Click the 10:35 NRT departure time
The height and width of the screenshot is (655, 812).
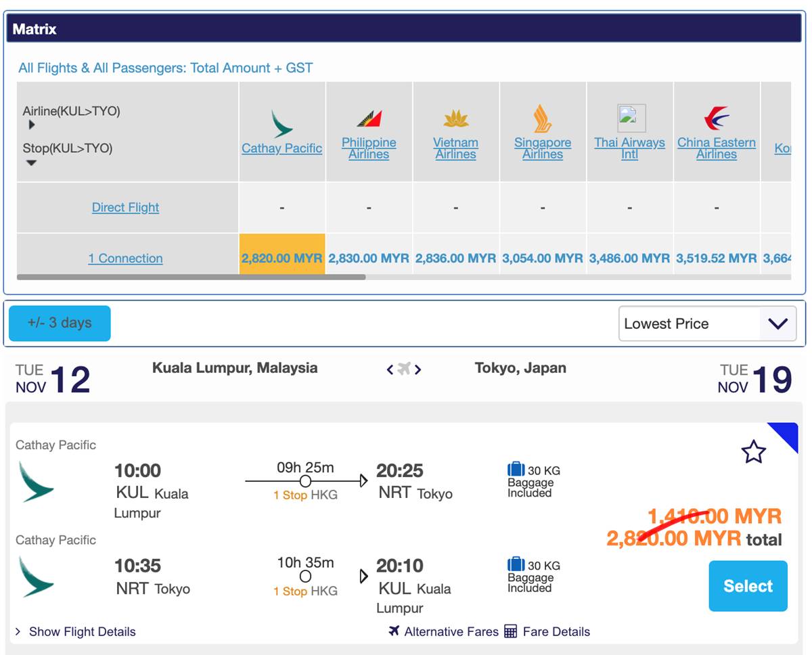[x=137, y=566]
